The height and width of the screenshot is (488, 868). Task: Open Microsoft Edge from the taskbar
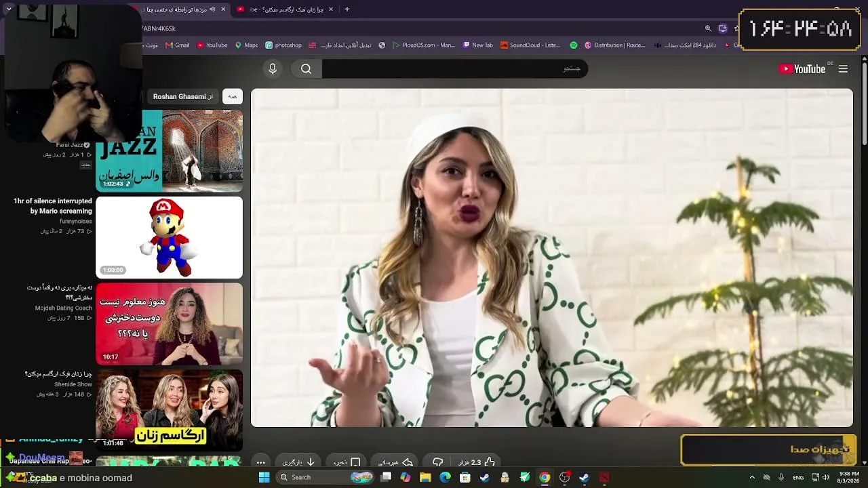point(445,477)
